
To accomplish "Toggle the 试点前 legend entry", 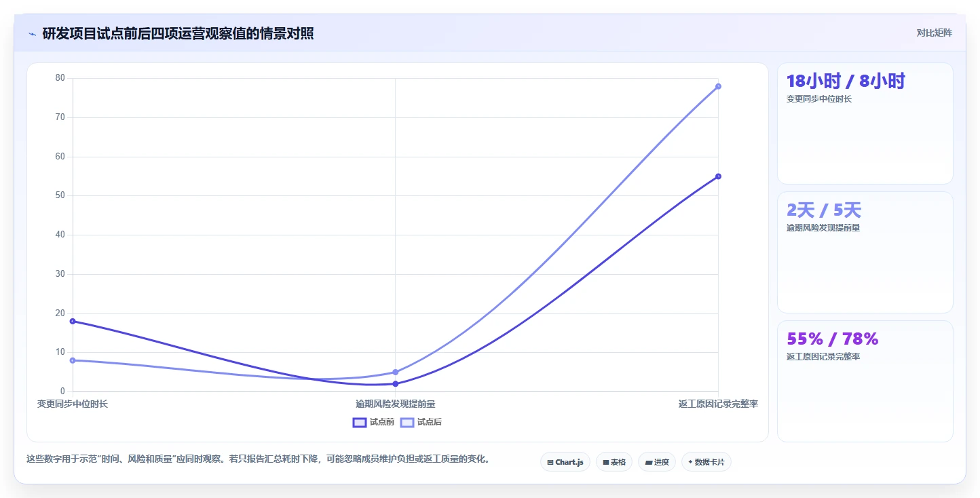I will click(x=373, y=422).
